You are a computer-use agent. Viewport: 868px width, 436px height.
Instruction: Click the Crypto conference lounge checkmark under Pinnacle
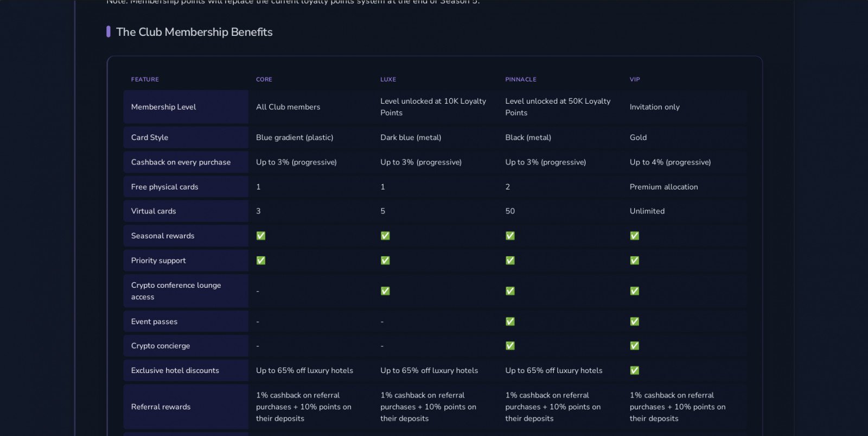click(510, 291)
